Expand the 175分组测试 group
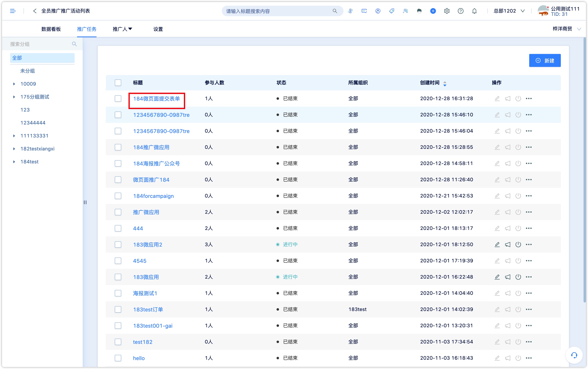The height and width of the screenshot is (369, 588). click(14, 97)
